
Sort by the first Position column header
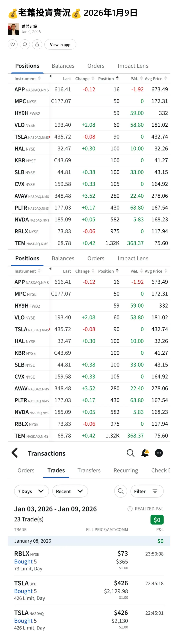pos(108,79)
